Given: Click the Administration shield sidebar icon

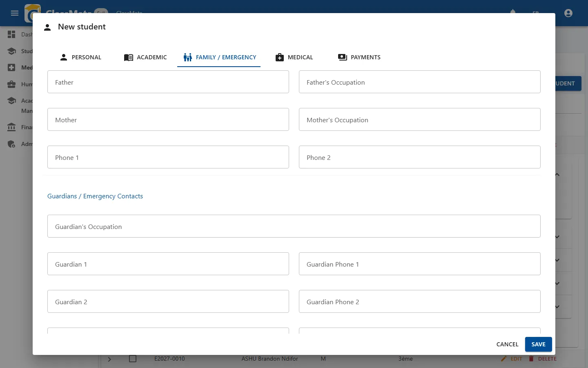Looking at the screenshot, I should 11,144.
